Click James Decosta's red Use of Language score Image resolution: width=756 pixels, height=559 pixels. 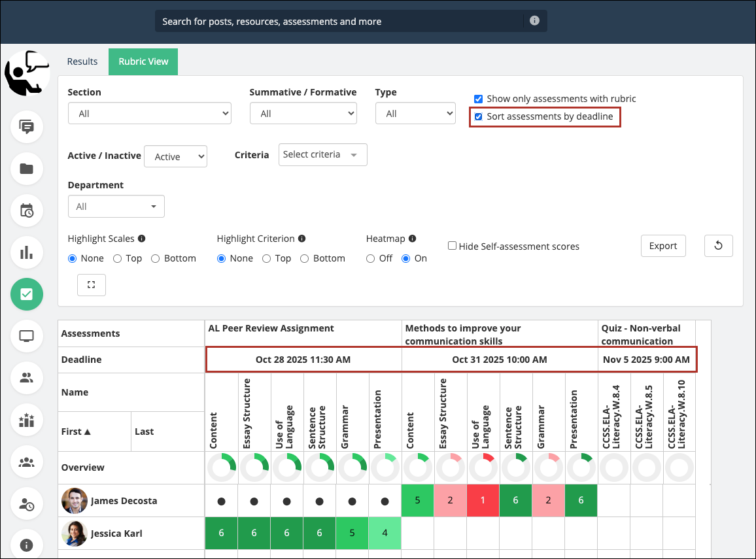click(x=483, y=501)
